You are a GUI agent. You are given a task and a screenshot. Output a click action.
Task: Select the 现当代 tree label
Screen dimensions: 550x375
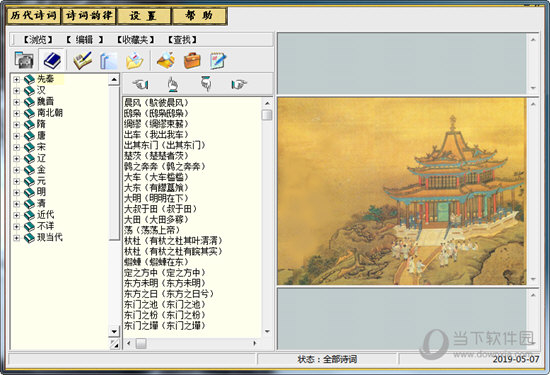click(50, 237)
